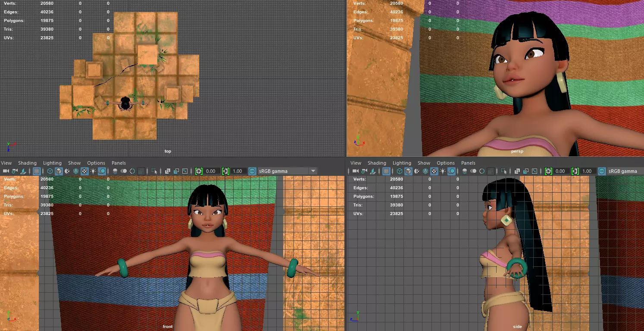Toggle view transform ON button in front panel
This screenshot has height=331, width=644.
252,171
